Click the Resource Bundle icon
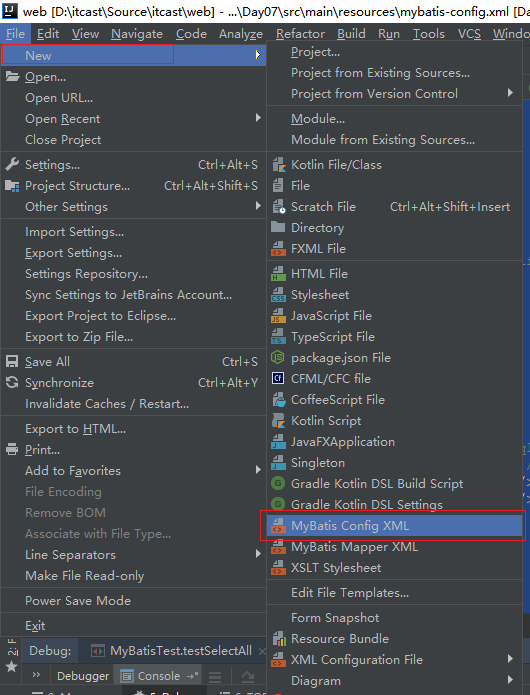The height and width of the screenshot is (695, 530). pos(278,639)
